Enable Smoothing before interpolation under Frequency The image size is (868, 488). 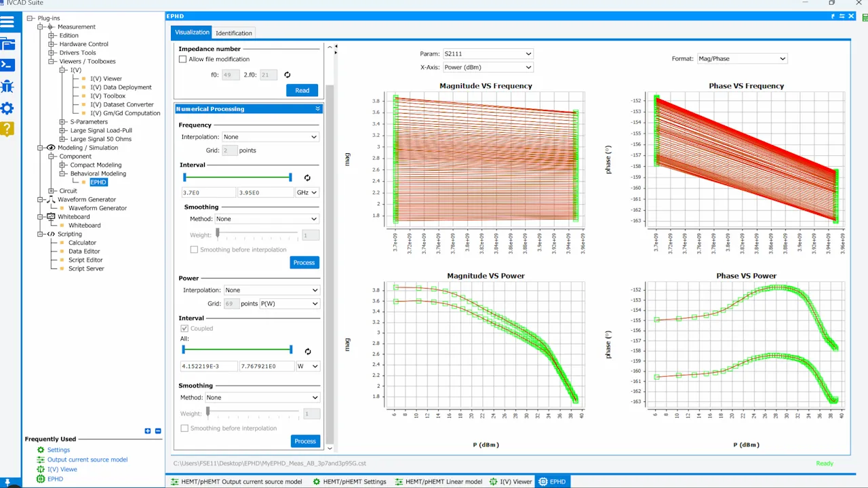point(194,249)
